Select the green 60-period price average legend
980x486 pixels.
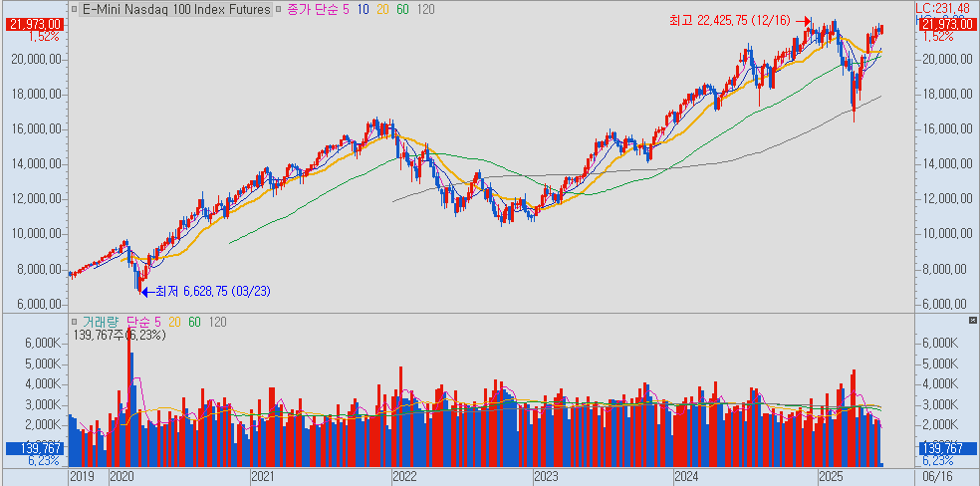(403, 9)
